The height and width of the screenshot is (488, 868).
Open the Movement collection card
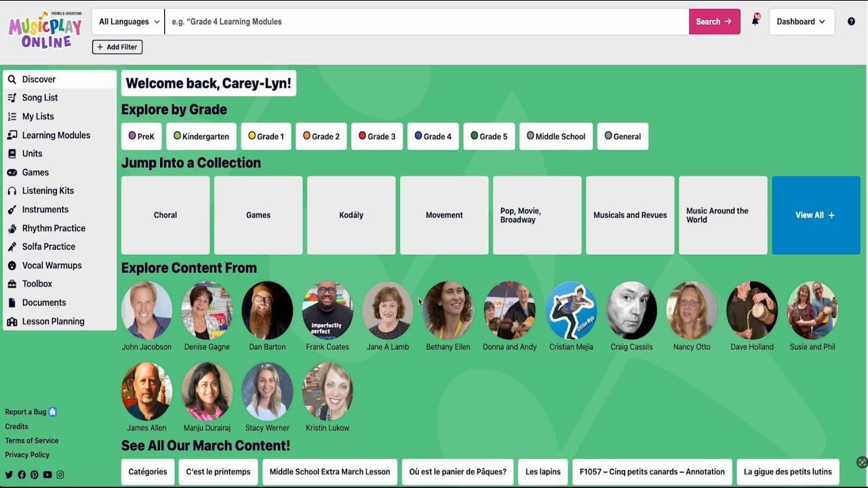[x=444, y=215]
